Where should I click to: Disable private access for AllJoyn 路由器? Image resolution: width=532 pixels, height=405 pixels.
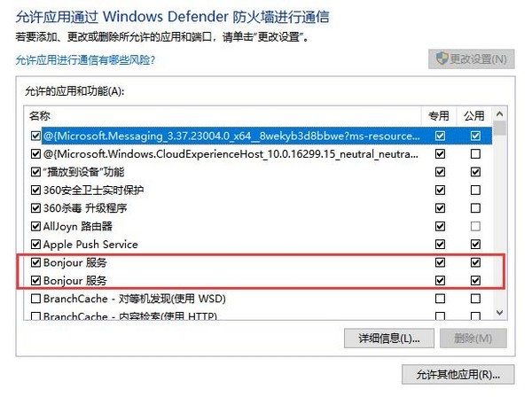pyautogui.click(x=440, y=226)
